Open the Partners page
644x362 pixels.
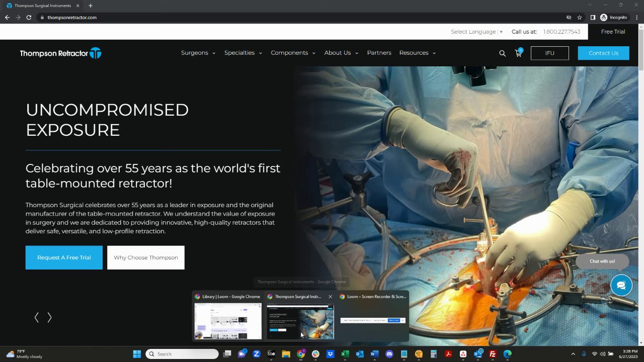coord(379,53)
